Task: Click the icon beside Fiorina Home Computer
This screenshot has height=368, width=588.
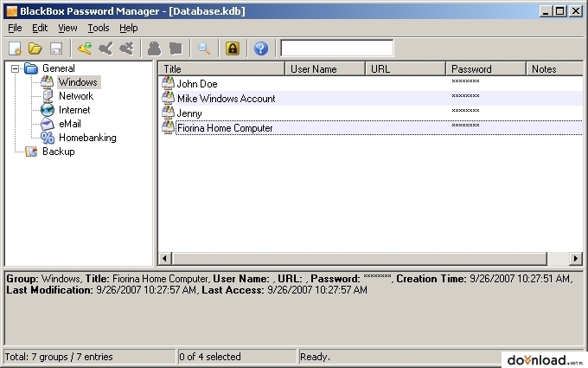Action: click(168, 127)
